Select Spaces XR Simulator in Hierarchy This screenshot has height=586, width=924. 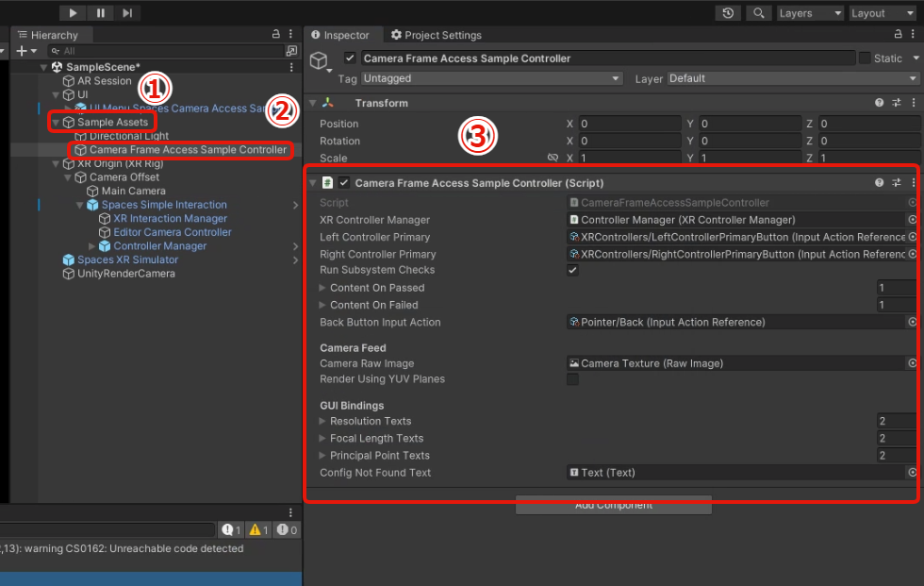pyautogui.click(x=127, y=260)
